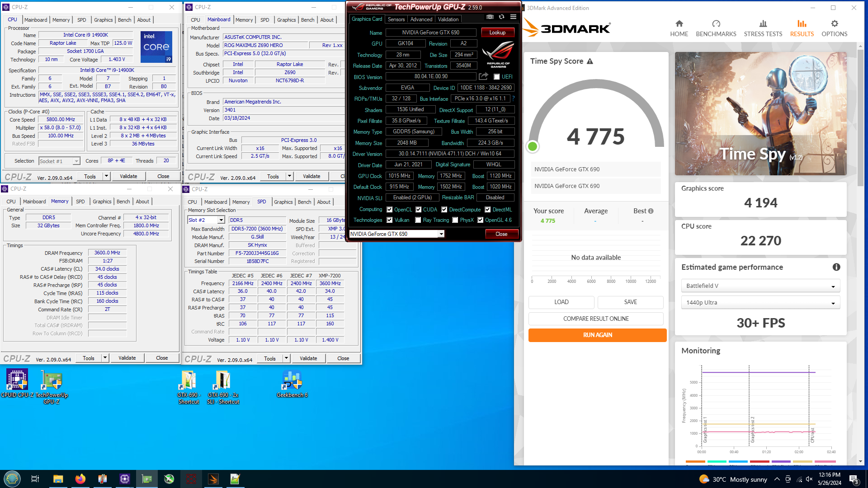The image size is (868, 488).
Task: Open Firefox from the taskbar
Action: click(80, 479)
